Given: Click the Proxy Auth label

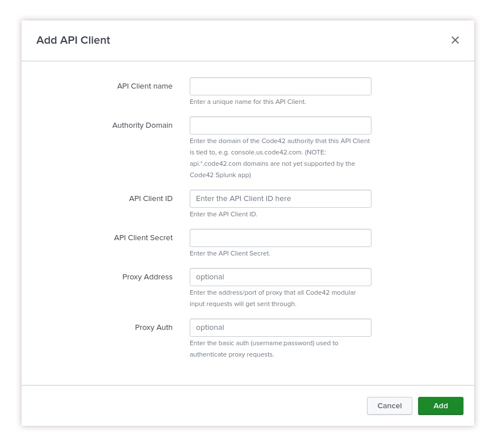Looking at the screenshot, I should [153, 328].
